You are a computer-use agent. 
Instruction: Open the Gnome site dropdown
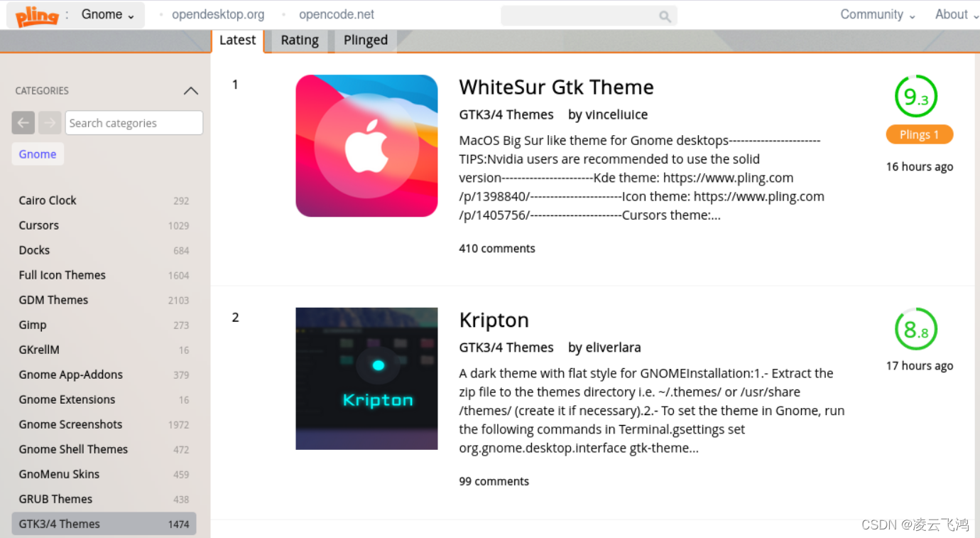[108, 15]
